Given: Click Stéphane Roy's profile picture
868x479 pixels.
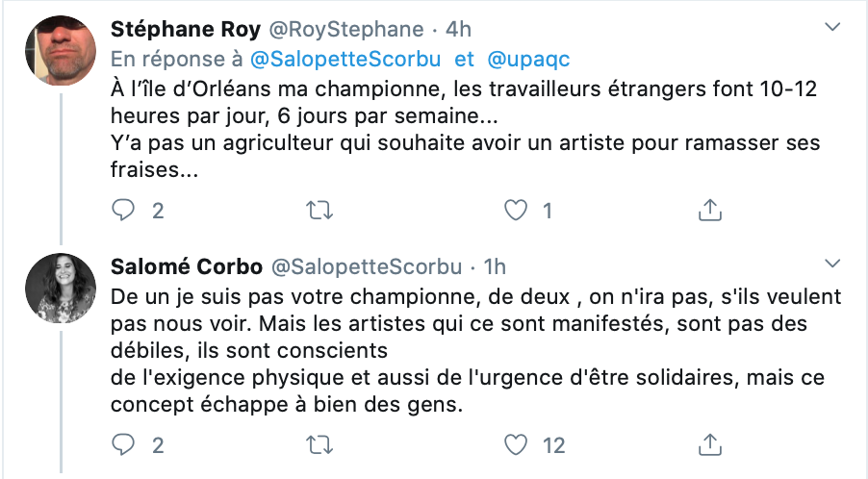Looking at the screenshot, I should pos(61,50).
